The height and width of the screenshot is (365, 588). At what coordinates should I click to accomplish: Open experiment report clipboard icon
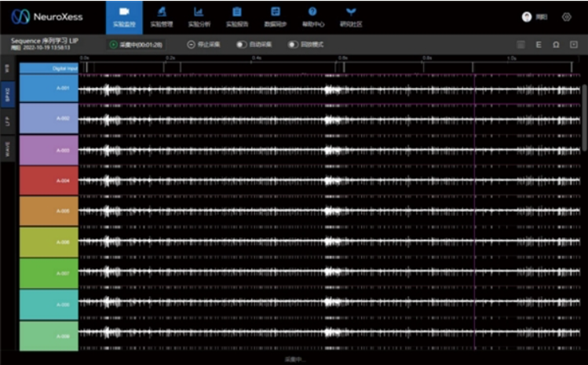(x=237, y=16)
